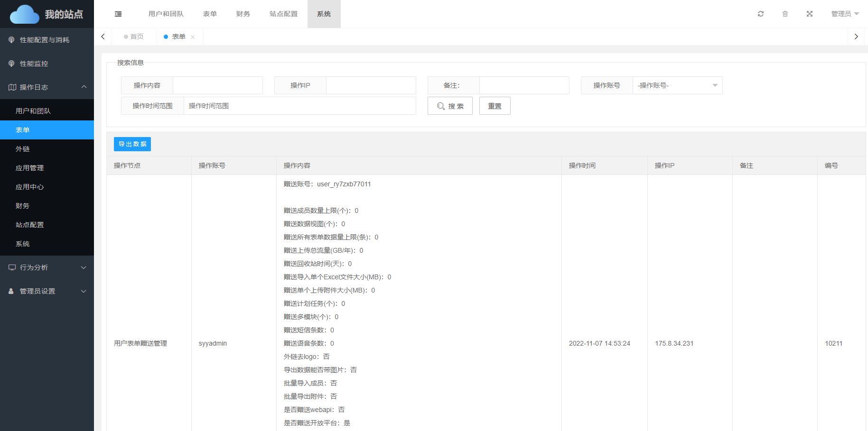Image resolution: width=868 pixels, height=431 pixels.
Task: Select 外链 in the sidebar
Action: [23, 149]
